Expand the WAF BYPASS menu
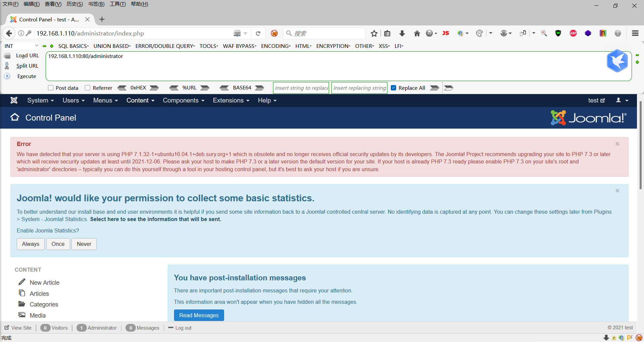The image size is (644, 342). [239, 46]
